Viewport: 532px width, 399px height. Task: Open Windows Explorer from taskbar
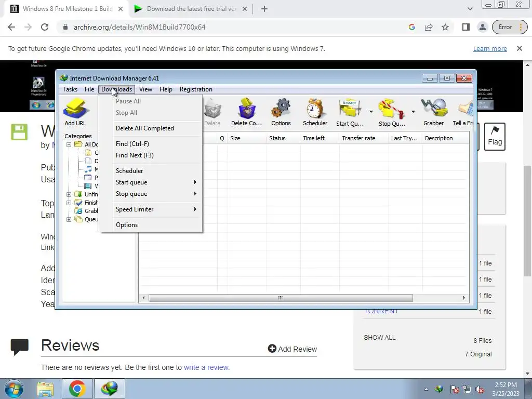click(45, 389)
